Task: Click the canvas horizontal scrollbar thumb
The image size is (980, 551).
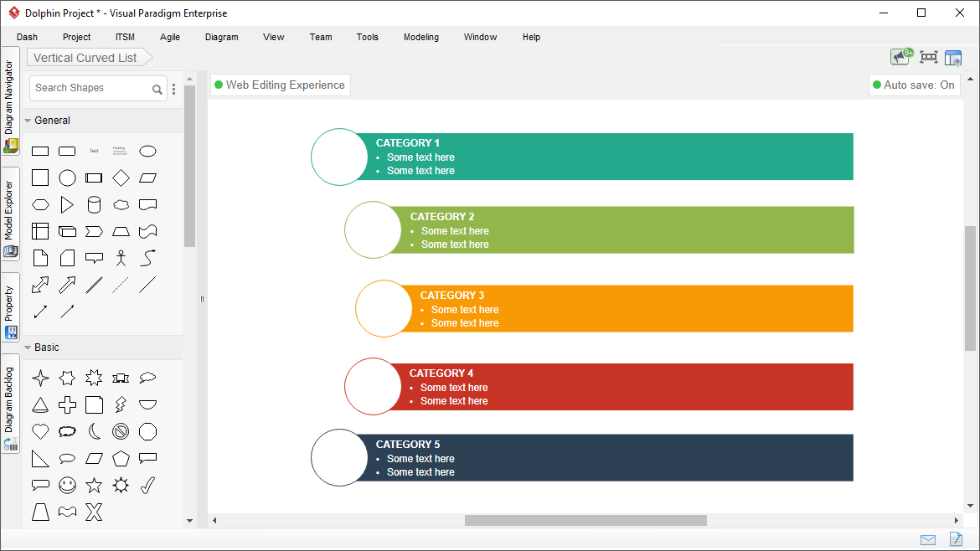Action: point(585,520)
